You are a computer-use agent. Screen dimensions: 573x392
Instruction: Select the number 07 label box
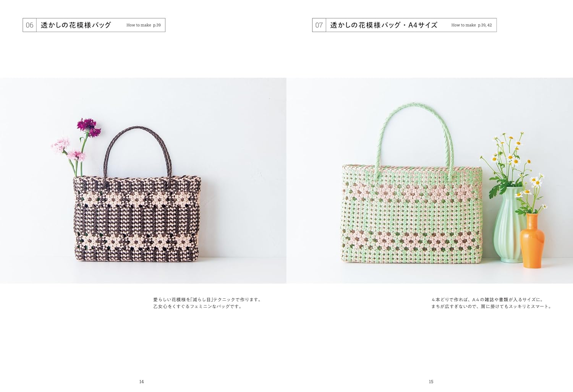pos(319,25)
